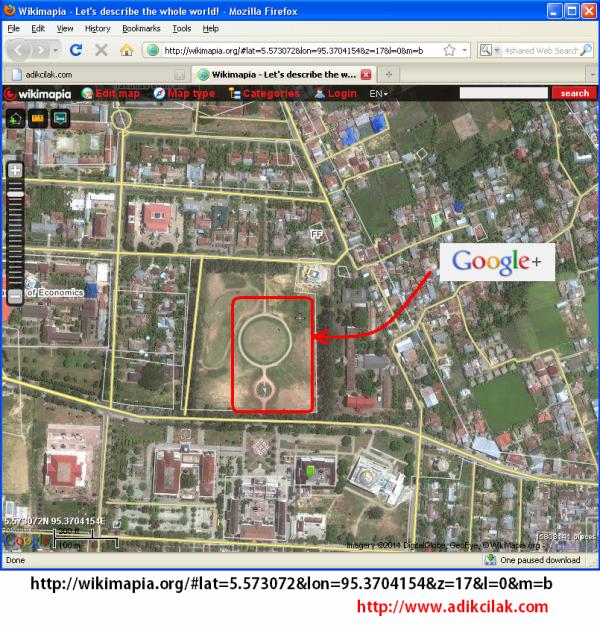
Task: Open the History menu
Action: 97,28
